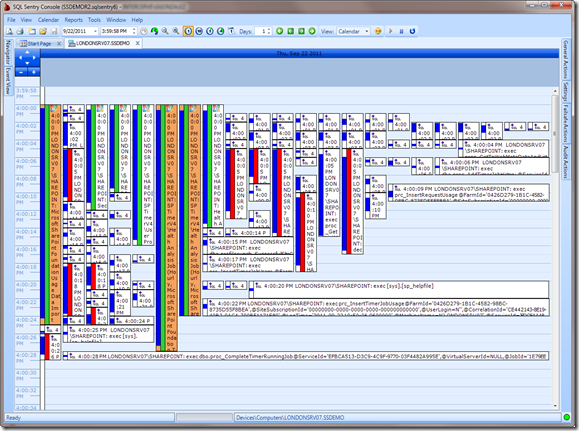Image resolution: width=579 pixels, height=431 pixels.
Task: Select the 4:00:15 PM LONDONSRV07 event
Action: 249,246
